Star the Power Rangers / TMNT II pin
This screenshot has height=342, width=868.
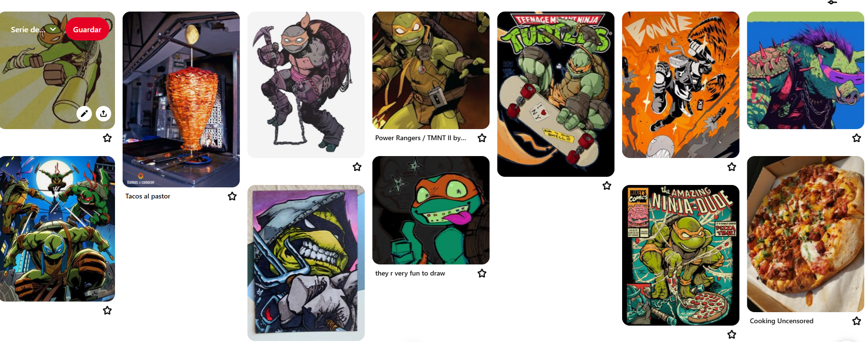tap(482, 138)
